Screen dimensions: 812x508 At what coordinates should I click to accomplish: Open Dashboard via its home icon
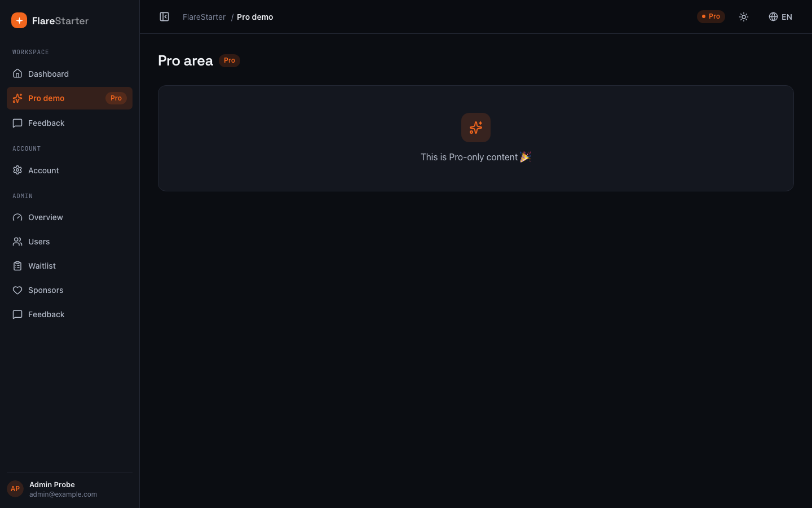click(17, 74)
